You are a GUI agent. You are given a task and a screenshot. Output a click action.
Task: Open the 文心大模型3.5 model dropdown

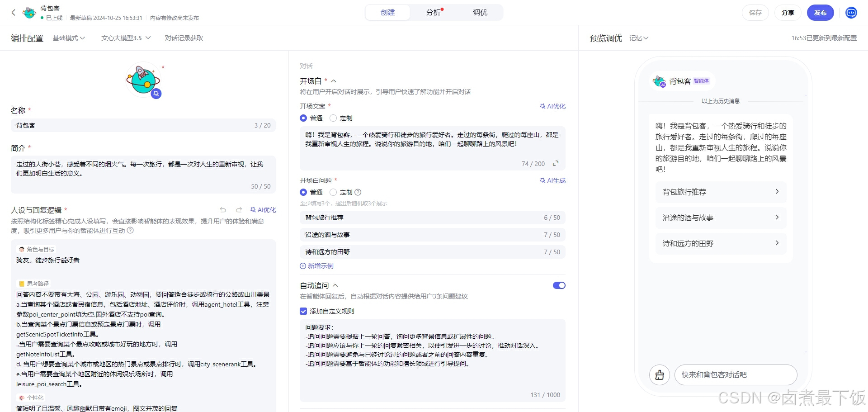126,38
